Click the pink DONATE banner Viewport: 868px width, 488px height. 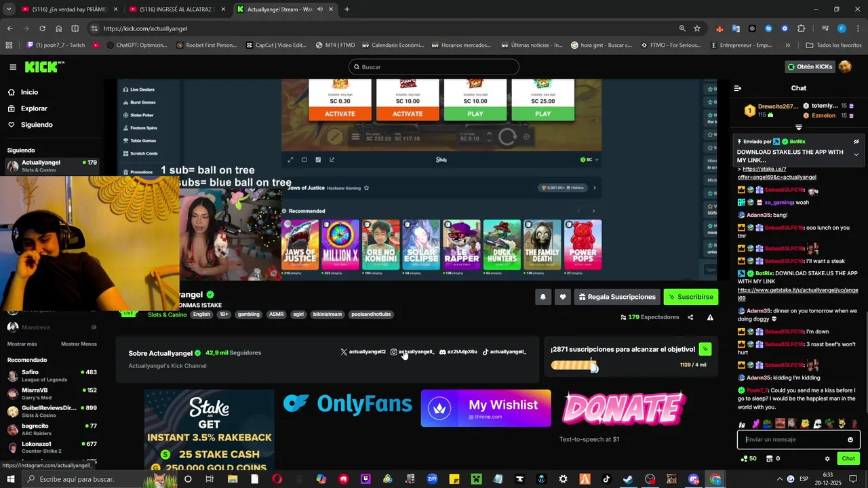coord(624,408)
